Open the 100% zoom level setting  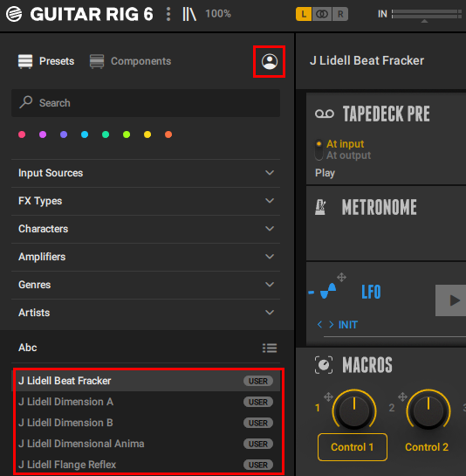coord(218,14)
